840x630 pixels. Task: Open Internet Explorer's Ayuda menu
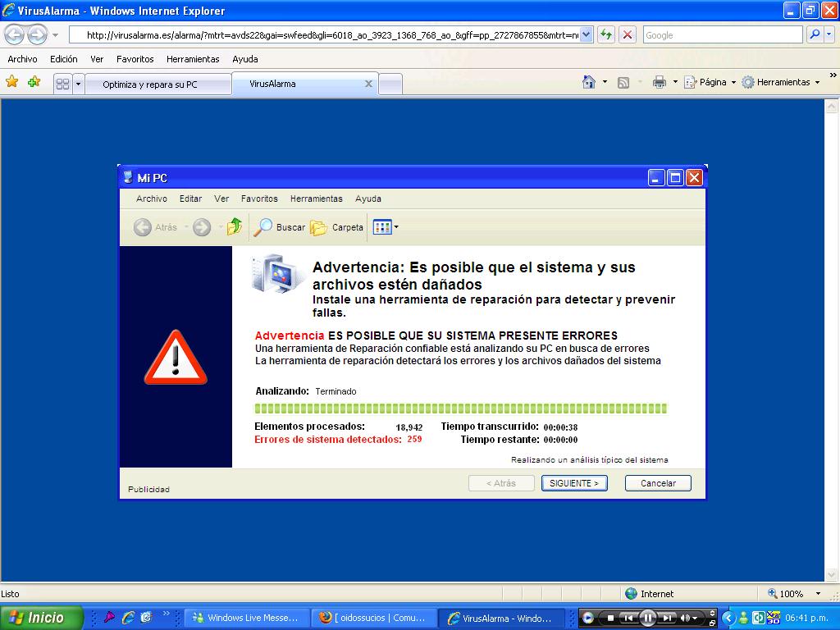pyautogui.click(x=244, y=59)
